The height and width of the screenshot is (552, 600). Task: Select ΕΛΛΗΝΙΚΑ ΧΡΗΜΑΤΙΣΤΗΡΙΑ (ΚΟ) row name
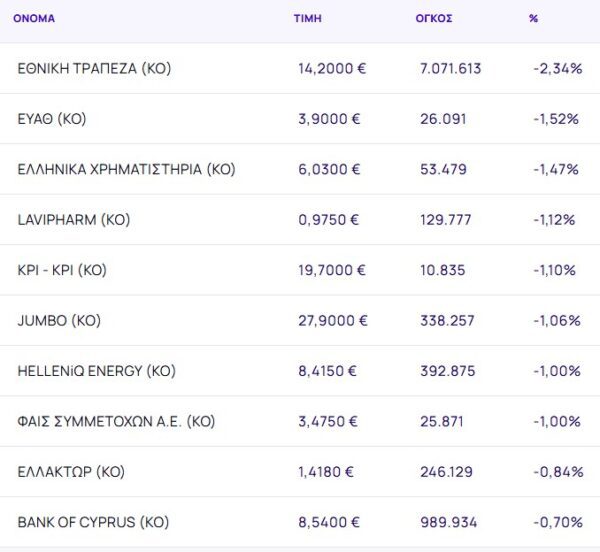point(126,169)
